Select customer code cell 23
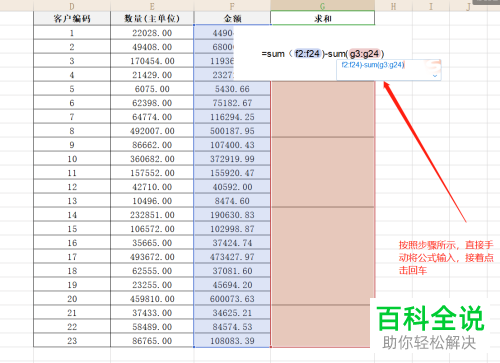Screen dimensions: 500x363 72,341
